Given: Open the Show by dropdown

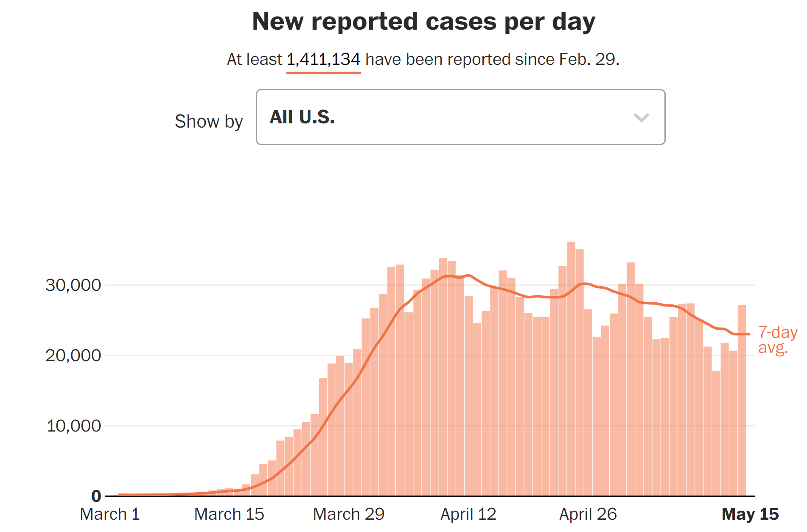Looking at the screenshot, I should click(460, 117).
